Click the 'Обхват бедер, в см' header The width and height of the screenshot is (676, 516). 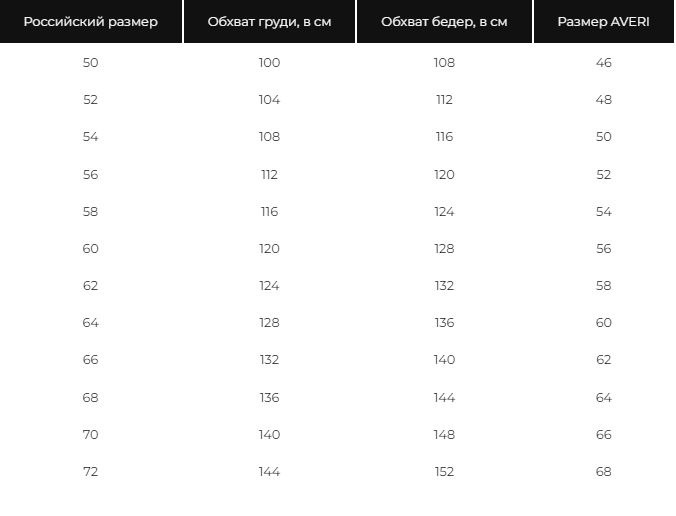point(444,22)
